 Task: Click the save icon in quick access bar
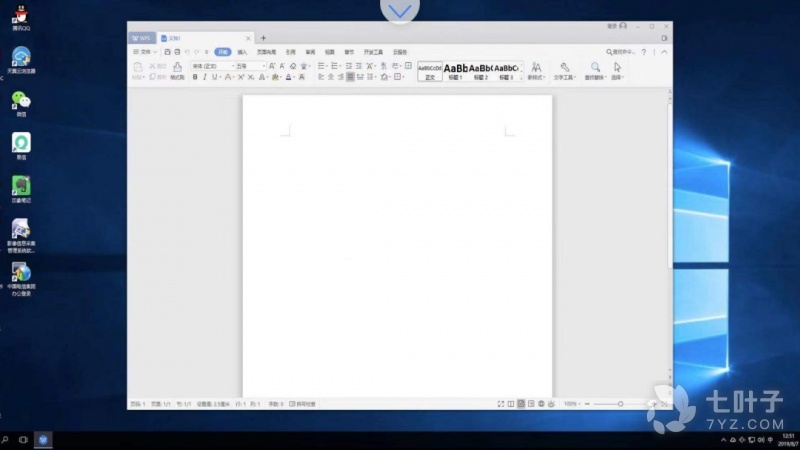(x=167, y=51)
